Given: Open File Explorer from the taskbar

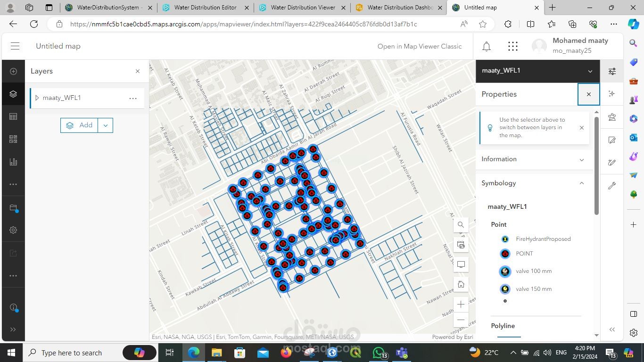Looking at the screenshot, I should coord(216,353).
